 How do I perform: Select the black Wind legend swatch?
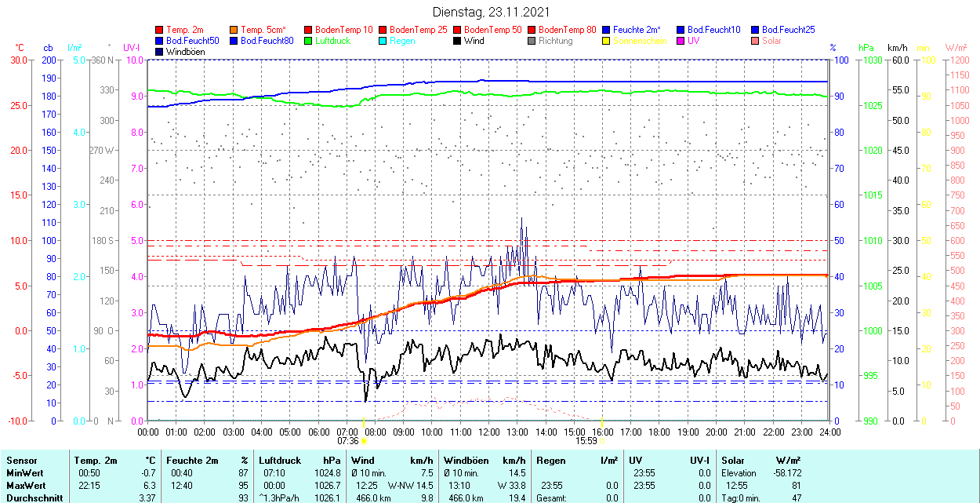pos(458,41)
